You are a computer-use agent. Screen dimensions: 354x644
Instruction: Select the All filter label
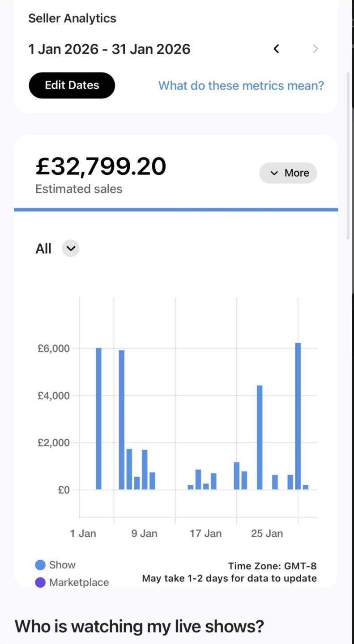(43, 248)
